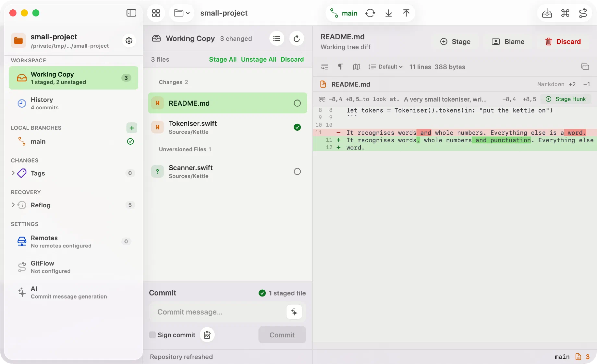Fetch with the sync arrows icon

(370, 13)
